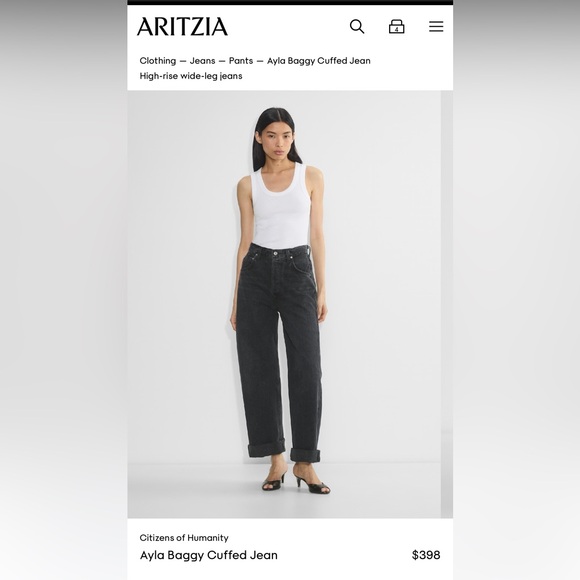The height and width of the screenshot is (580, 580).
Task: Show the next product photo at right edge
Action: point(447,304)
